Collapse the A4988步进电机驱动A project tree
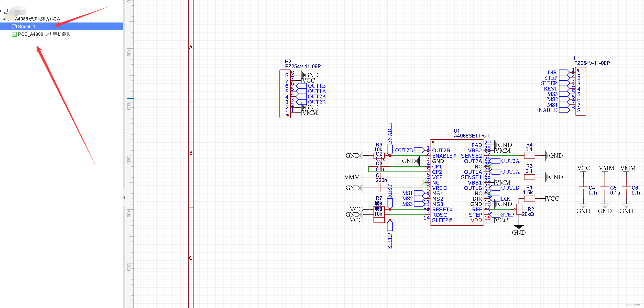Viewport: 644px width, 308px height. 4,19
